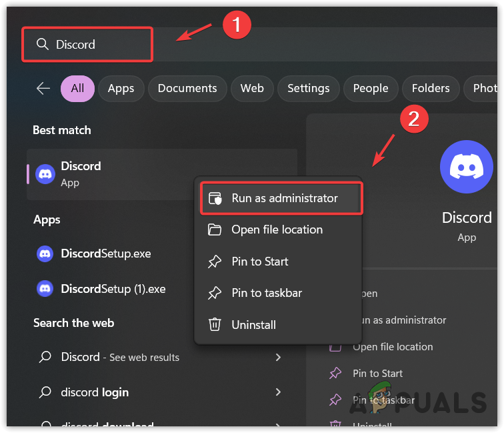This screenshot has height=433, width=504.
Task: Open discord login web suggestion
Action: tap(95, 392)
